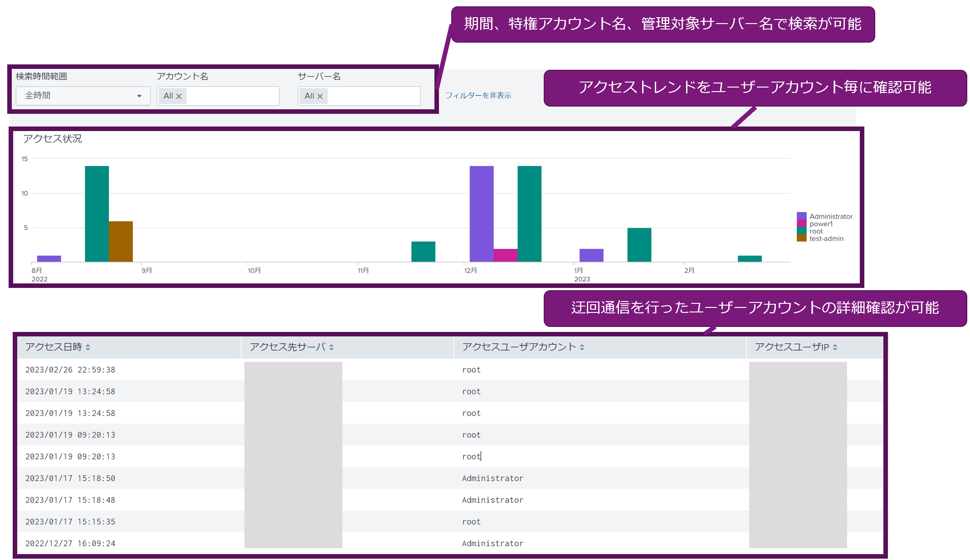
Task: Remove the All tag in サーバー名 filter
Action: pyautogui.click(x=320, y=96)
